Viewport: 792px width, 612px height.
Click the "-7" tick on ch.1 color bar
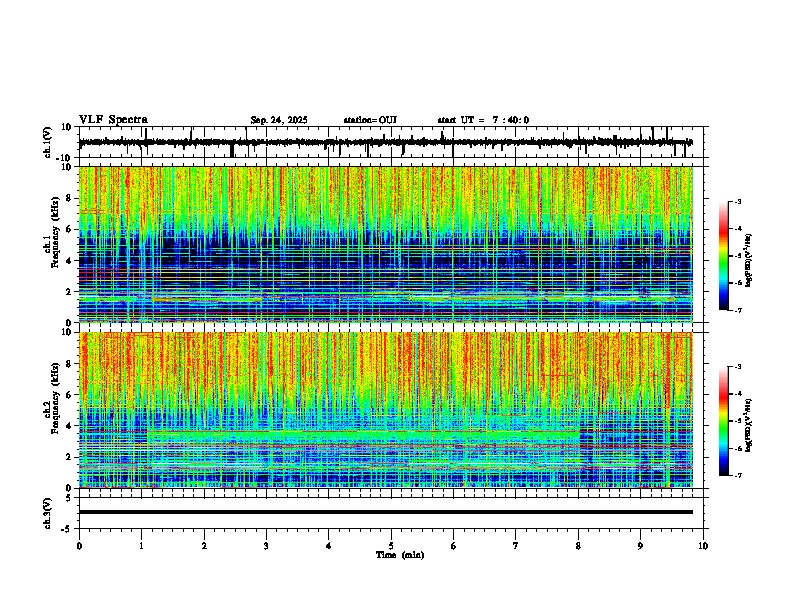point(737,310)
